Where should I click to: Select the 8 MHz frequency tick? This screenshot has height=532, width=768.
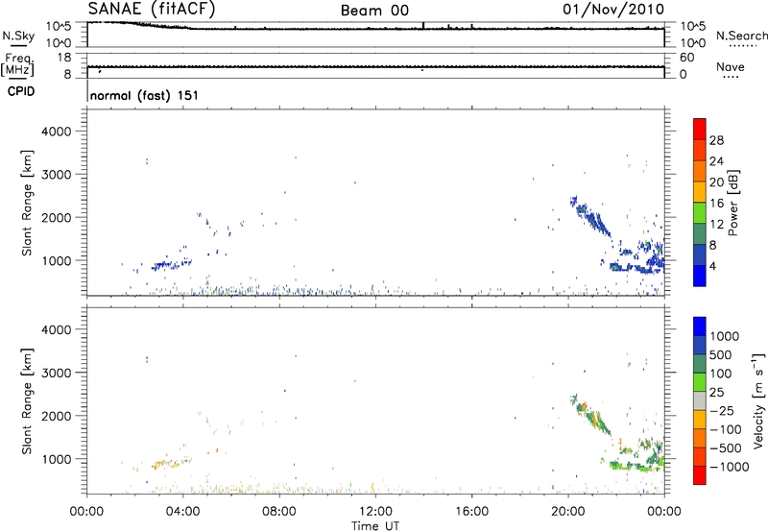(x=67, y=74)
